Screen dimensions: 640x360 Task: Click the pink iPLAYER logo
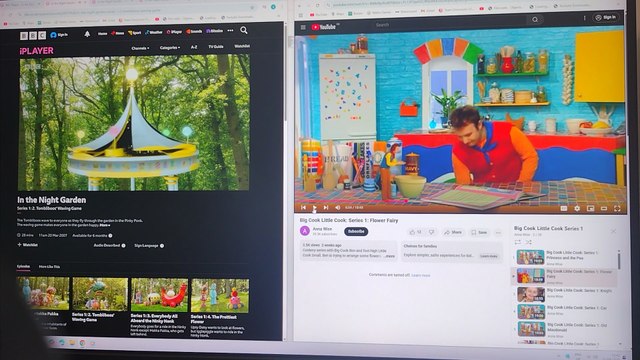pyautogui.click(x=36, y=51)
